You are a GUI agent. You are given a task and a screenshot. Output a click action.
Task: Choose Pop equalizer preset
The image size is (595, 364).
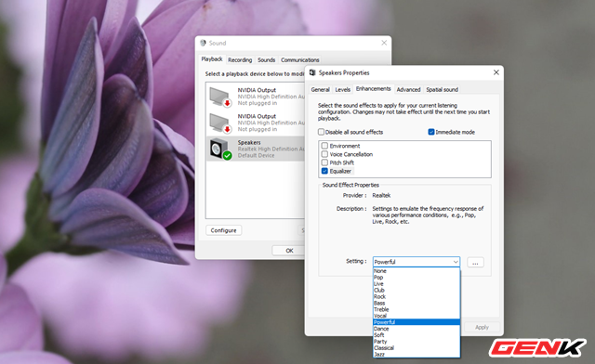click(x=416, y=277)
